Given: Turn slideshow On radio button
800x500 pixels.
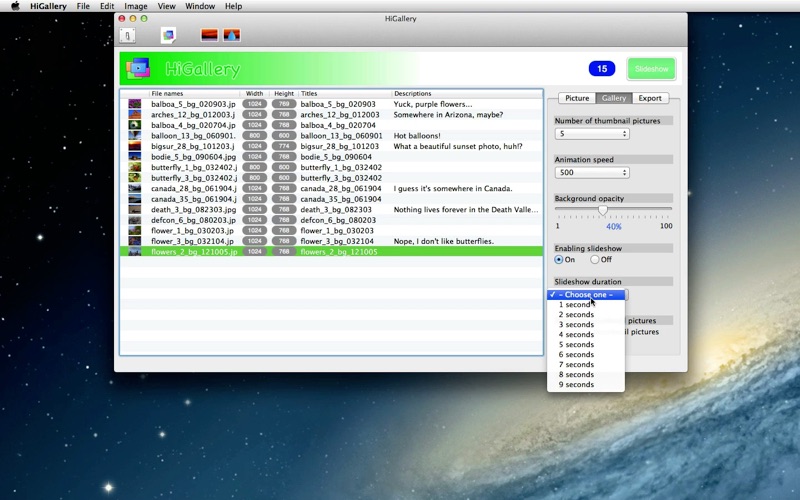Looking at the screenshot, I should pos(559,260).
